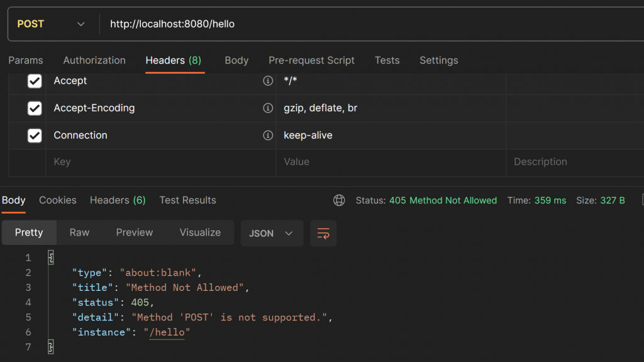Open the POST method dropdown

52,24
